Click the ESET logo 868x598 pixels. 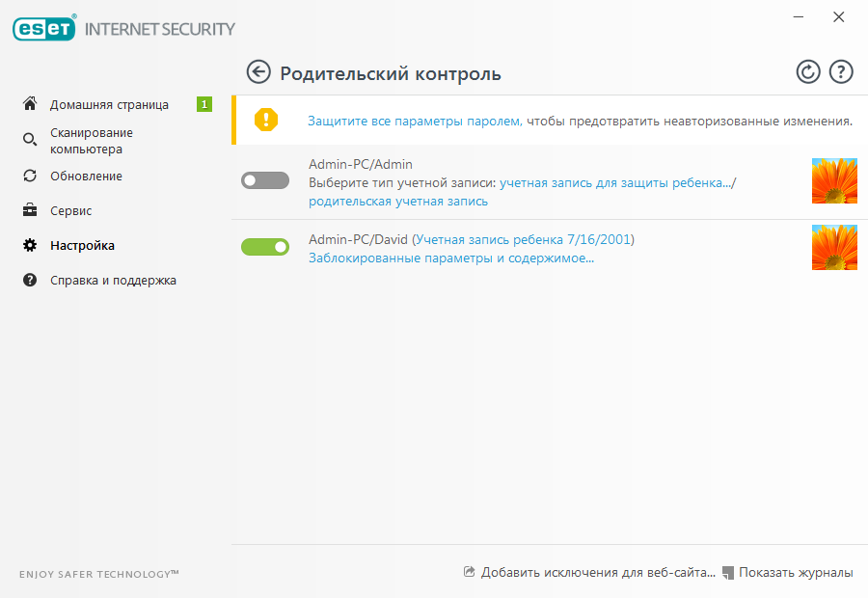[44, 29]
